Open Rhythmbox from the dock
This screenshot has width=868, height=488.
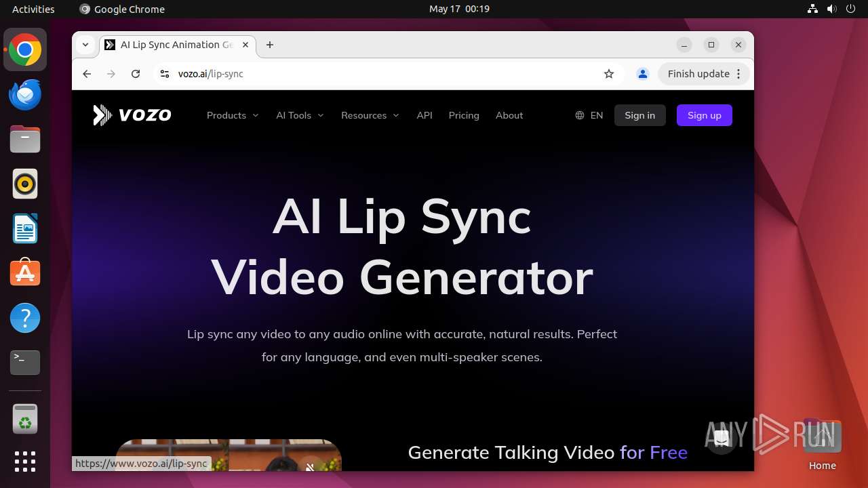coord(25,184)
